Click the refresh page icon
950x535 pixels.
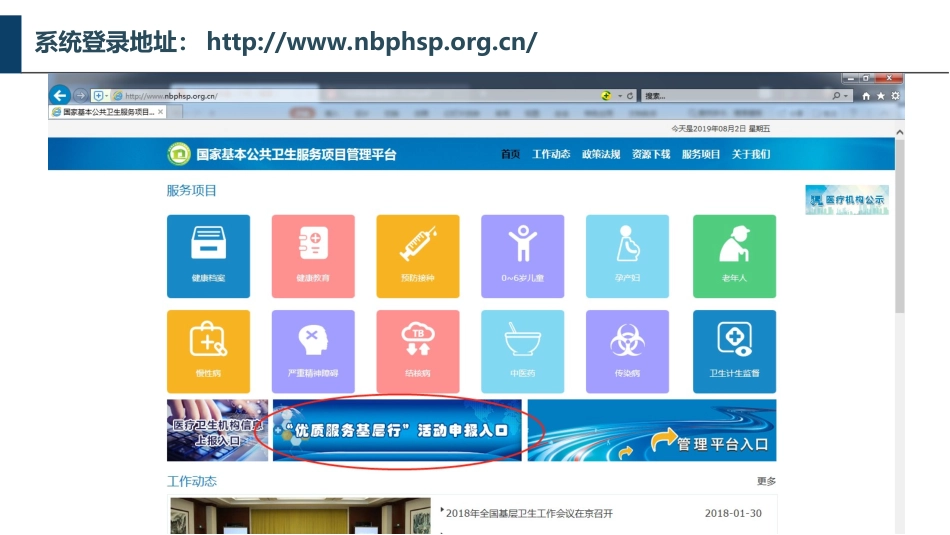tap(630, 96)
